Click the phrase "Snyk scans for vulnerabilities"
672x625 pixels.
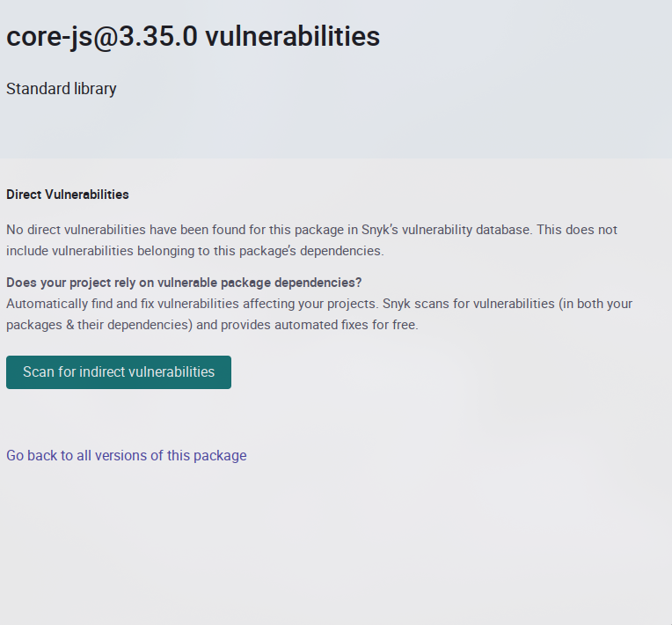click(471, 304)
